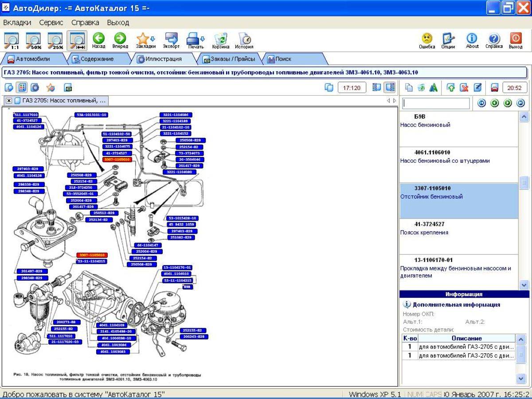Toggle the colored grid view button
Viewport: 532px width, 399px height.
pyautogui.click(x=22, y=88)
